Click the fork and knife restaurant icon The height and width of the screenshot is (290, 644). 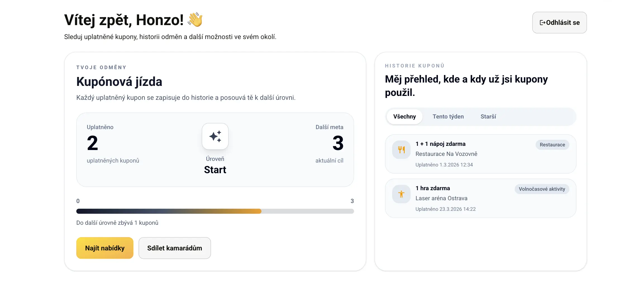tap(401, 150)
